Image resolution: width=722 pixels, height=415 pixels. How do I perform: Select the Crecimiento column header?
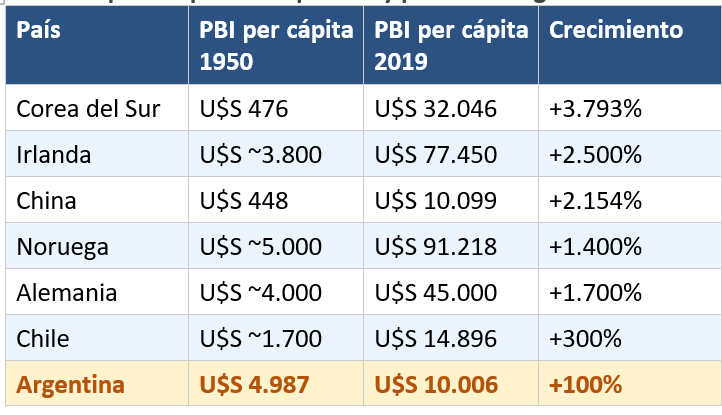616,30
